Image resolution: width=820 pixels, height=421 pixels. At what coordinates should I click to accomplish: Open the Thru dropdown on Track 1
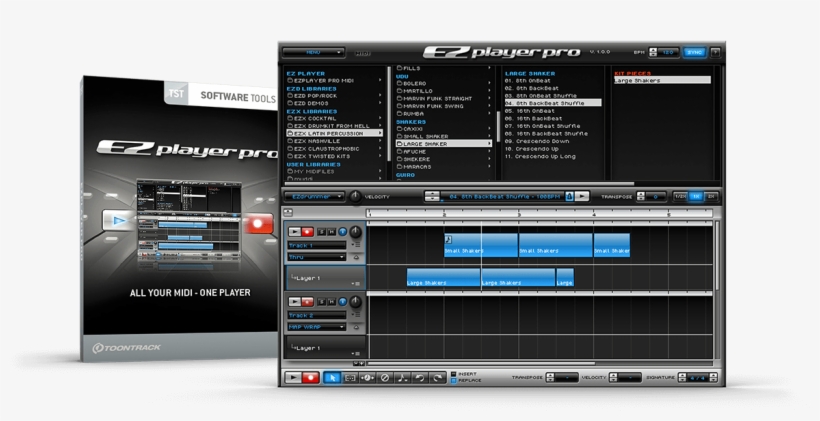pyautogui.click(x=316, y=257)
